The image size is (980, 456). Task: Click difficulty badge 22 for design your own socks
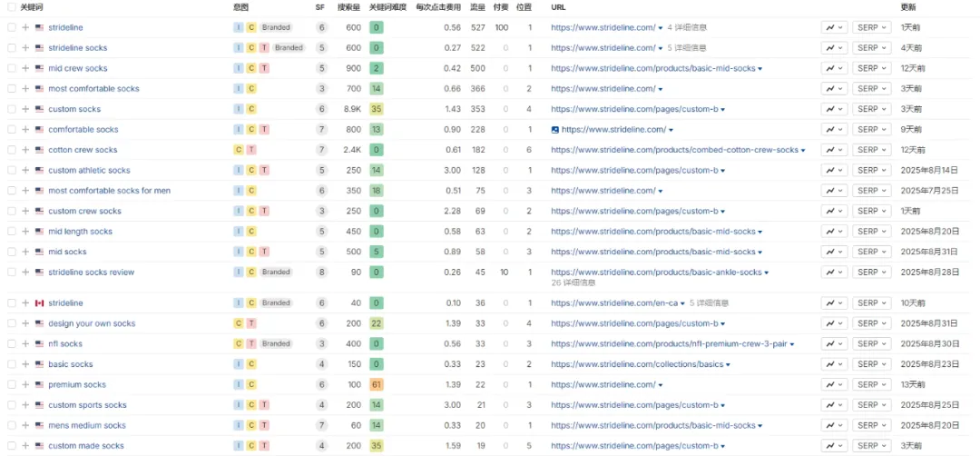[377, 323]
